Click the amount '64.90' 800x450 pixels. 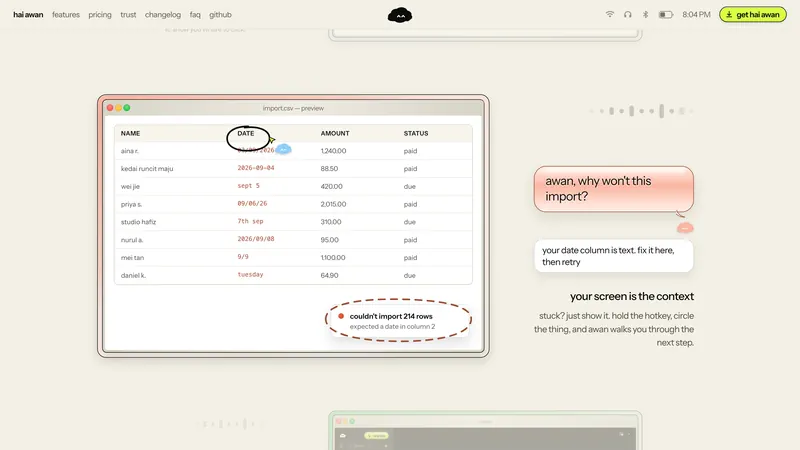point(329,275)
